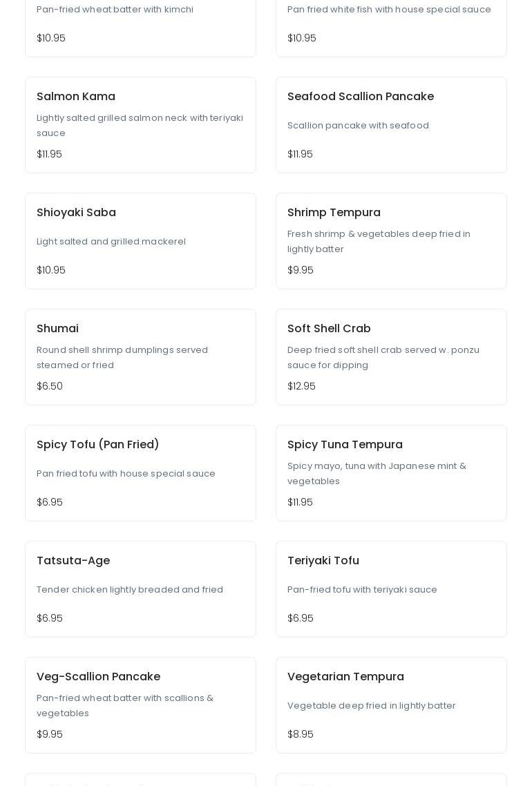The image size is (532, 786).
Task: Click the 'Tender chicken lightly breaded' description
Action: pyautogui.click(x=130, y=590)
